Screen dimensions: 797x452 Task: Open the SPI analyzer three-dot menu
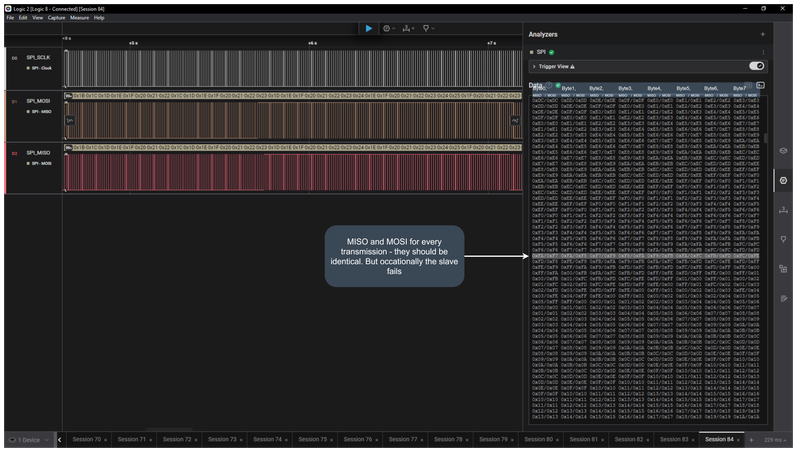[x=763, y=52]
